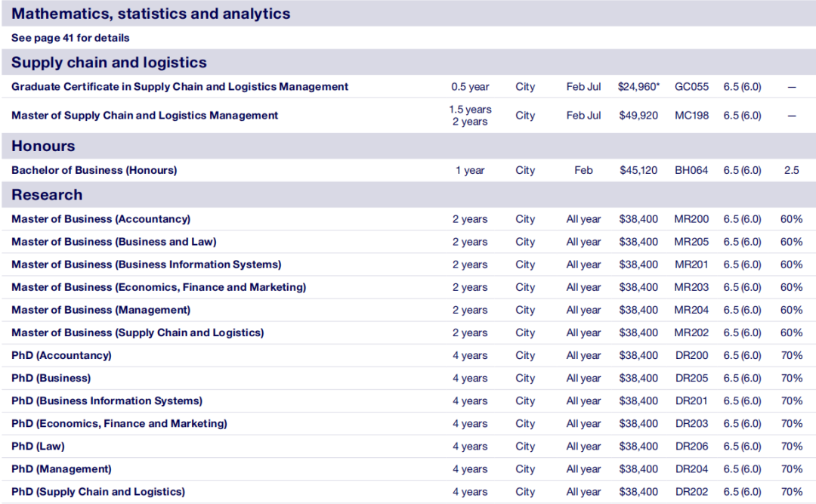
Task: Click the "Honours" section heading
Action: point(43,146)
